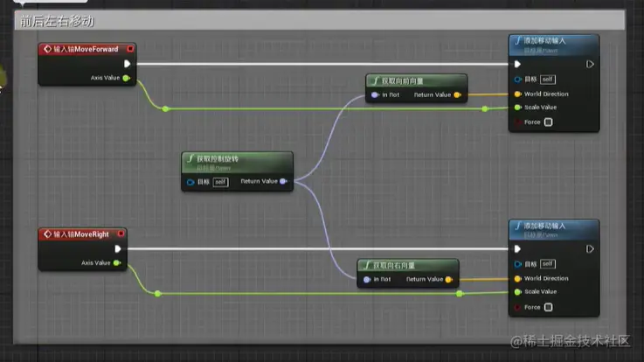Click Scale Value pin on lower 添加移动输入 node
The image size is (644, 362).
[517, 292]
